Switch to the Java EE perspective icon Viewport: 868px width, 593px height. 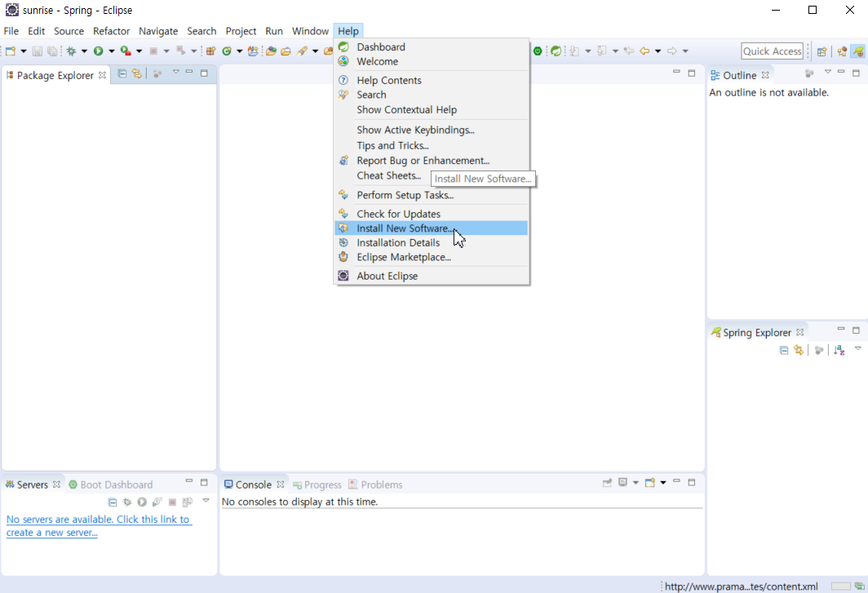[x=842, y=51]
